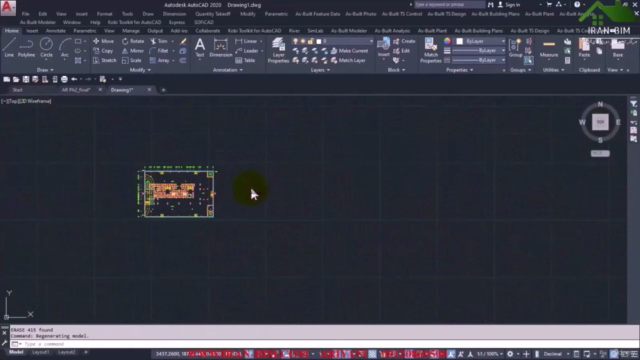Click Edit block button
The height and width of the screenshot is (360, 640).
pos(402,51)
